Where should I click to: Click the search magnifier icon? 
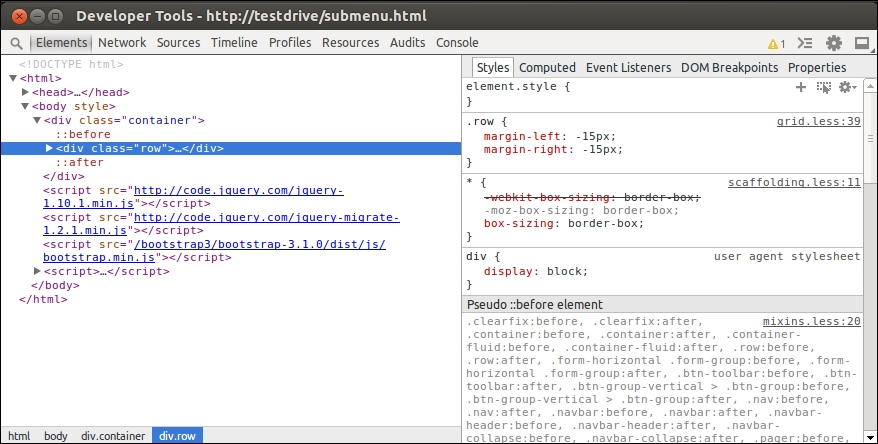pyautogui.click(x=17, y=43)
